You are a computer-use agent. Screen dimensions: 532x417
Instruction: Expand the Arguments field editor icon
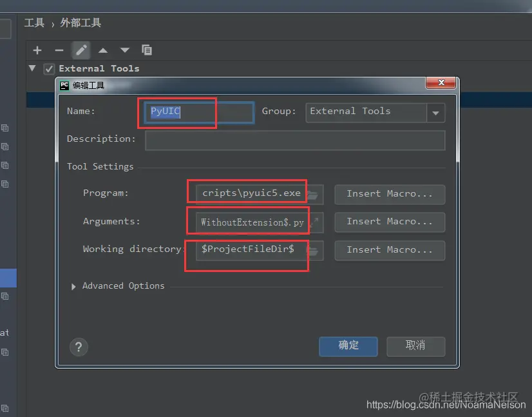click(315, 222)
